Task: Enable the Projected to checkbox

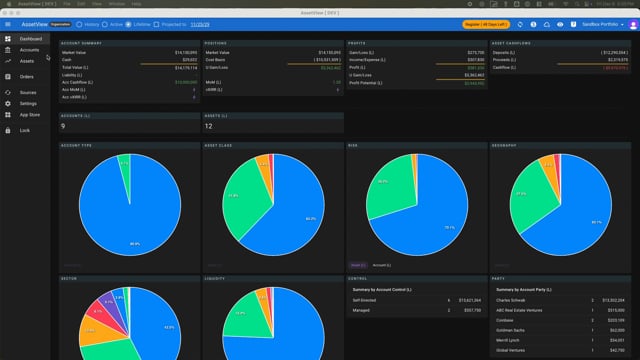Action: point(156,24)
